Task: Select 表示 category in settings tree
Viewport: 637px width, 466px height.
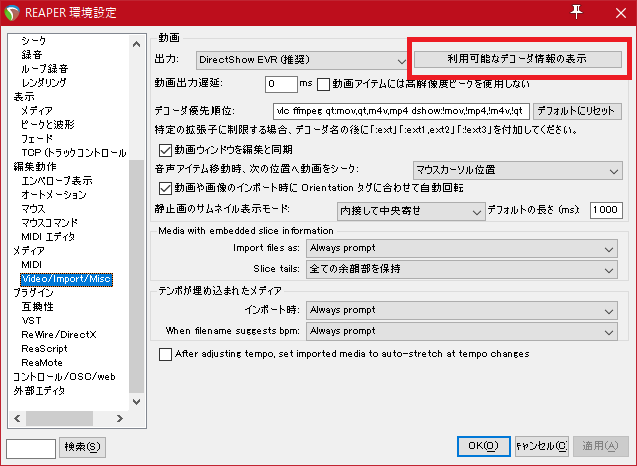Action: click(24, 97)
